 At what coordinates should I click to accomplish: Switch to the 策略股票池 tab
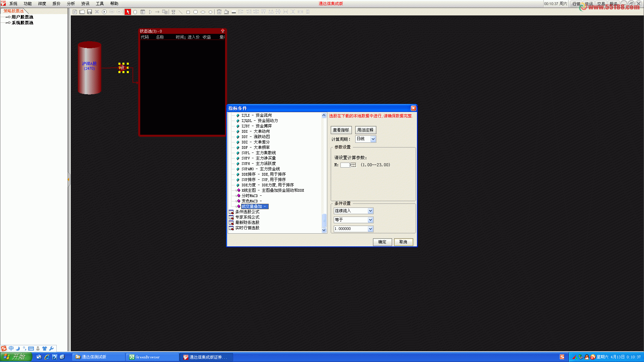[x=14, y=11]
